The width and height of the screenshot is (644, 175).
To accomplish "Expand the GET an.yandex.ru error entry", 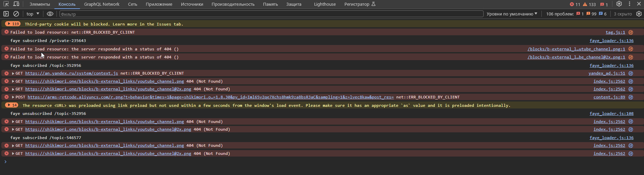I will 13,73.
